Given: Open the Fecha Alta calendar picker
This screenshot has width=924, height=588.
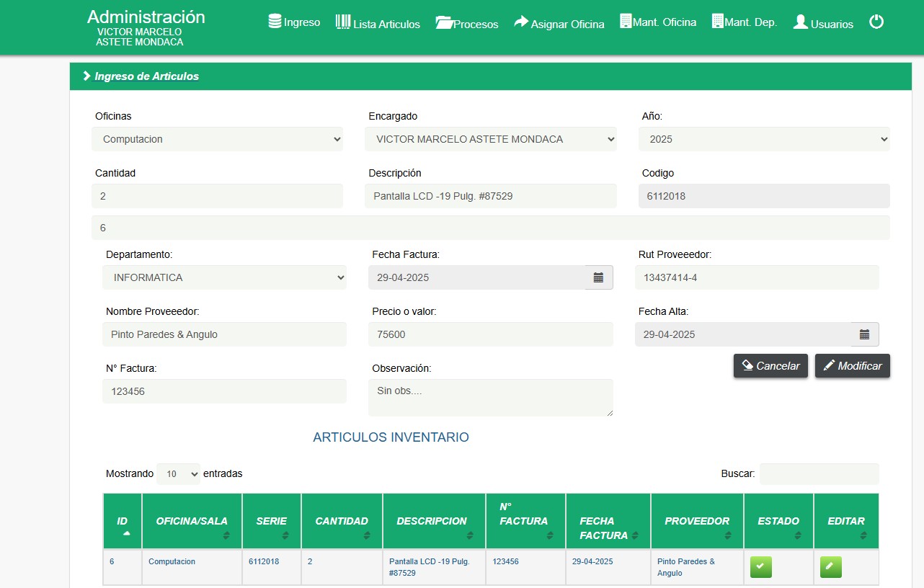Looking at the screenshot, I should click(865, 334).
